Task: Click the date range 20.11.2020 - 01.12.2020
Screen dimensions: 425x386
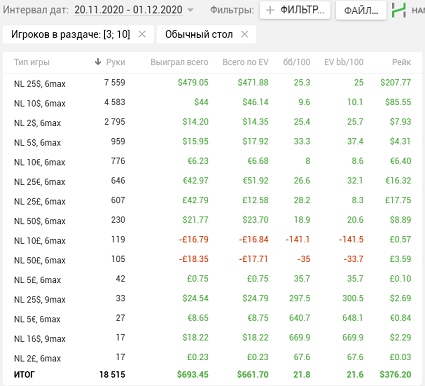Action: click(128, 10)
